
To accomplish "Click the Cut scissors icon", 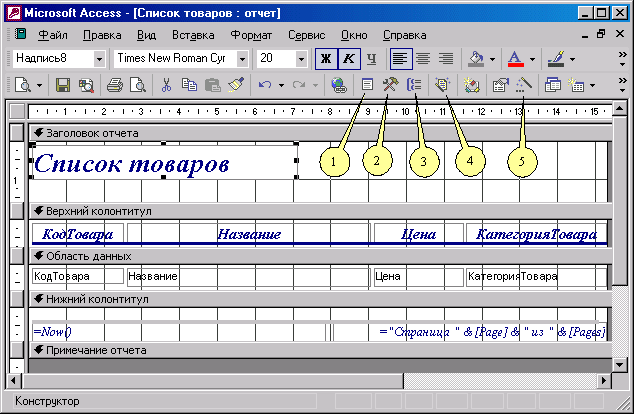I will pos(166,86).
